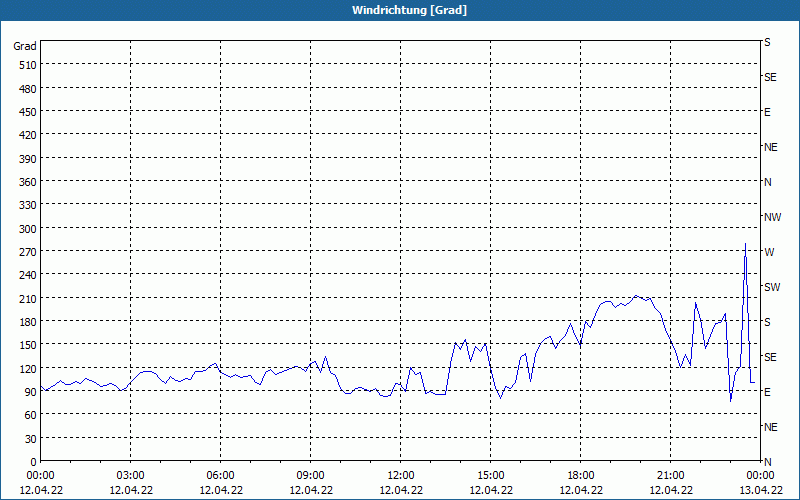Click the 21:00 time axis label
The image size is (800, 500).
pyautogui.click(x=670, y=476)
